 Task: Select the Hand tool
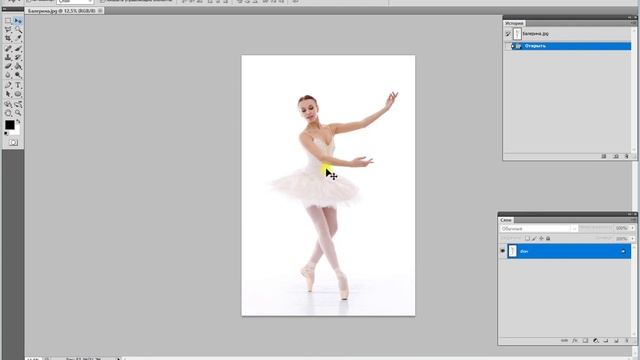coord(8,113)
